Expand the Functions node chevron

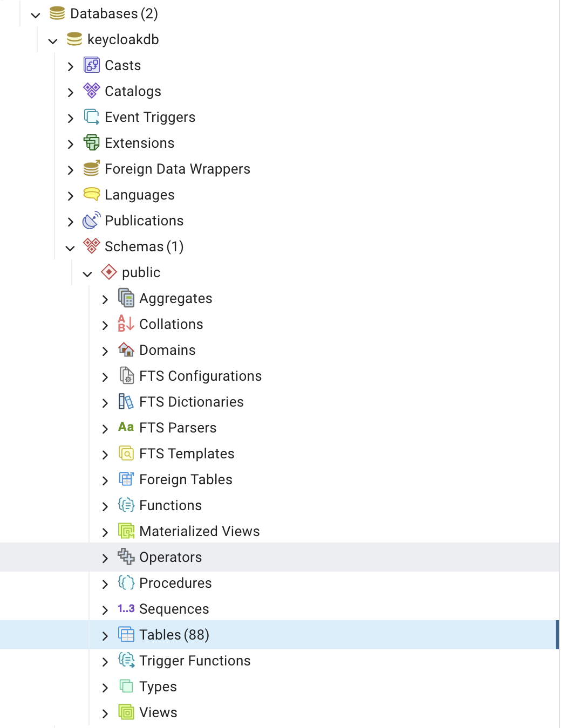[105, 506]
